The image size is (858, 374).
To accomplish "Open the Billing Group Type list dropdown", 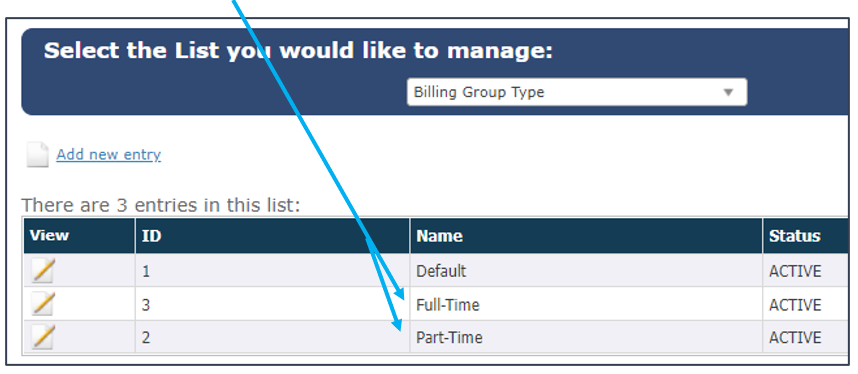I will click(x=577, y=92).
